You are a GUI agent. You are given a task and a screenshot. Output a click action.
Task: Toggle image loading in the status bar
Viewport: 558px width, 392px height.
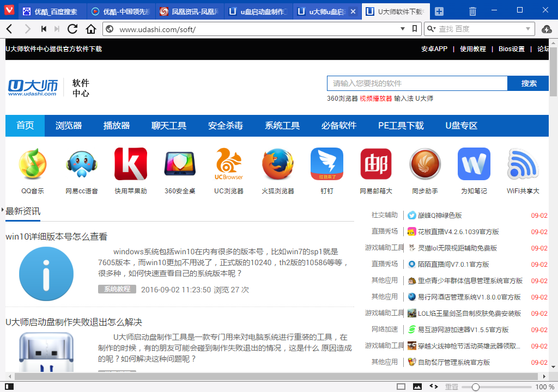pyautogui.click(x=417, y=387)
